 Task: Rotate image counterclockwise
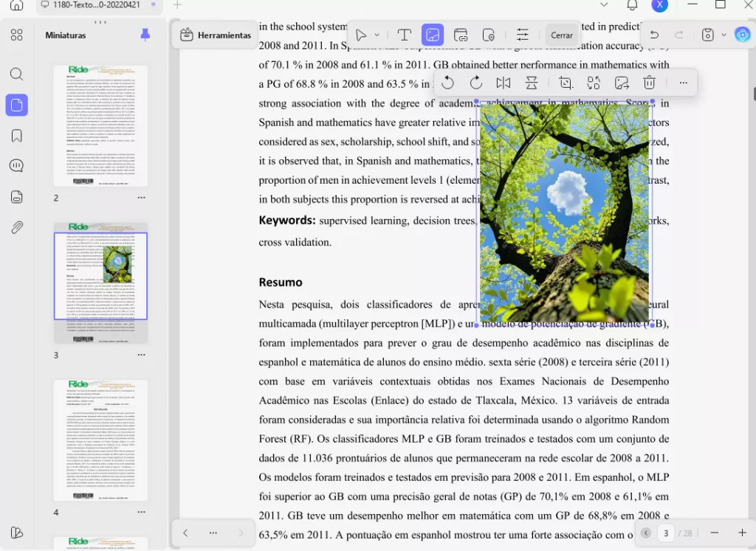coord(447,83)
